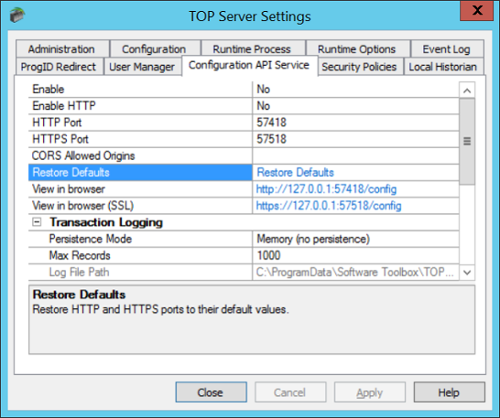Open the Event Log tab

point(447,49)
